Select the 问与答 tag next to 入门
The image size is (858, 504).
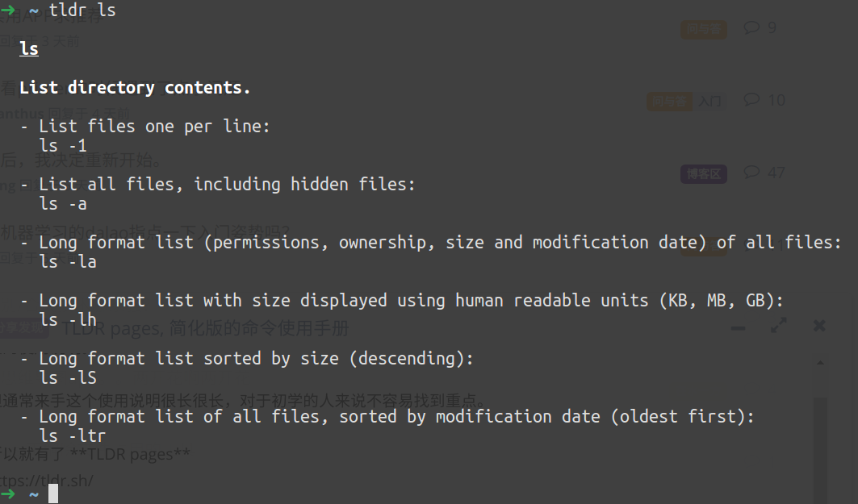pyautogui.click(x=669, y=102)
